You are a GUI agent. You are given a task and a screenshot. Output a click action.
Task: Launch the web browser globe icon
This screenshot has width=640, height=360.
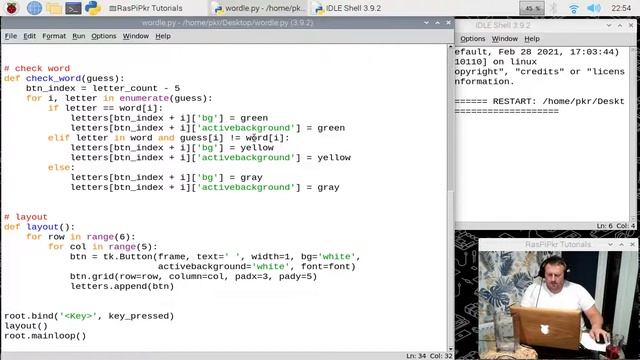pos(34,8)
